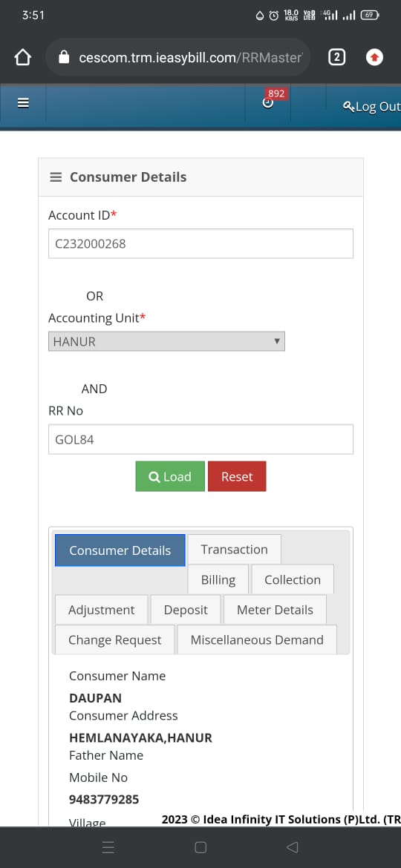Focus the RR No input field
401x868 pixels.
pyautogui.click(x=200, y=439)
